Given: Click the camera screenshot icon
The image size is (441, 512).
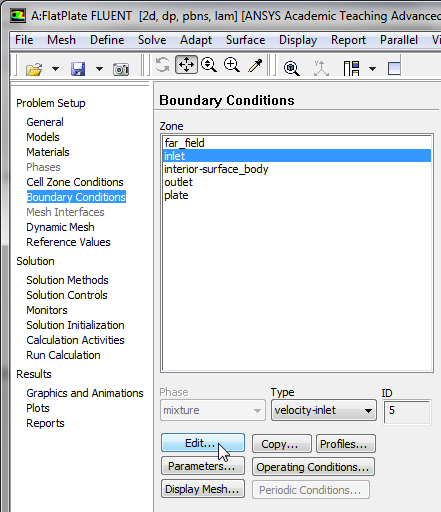Looking at the screenshot, I should (121, 69).
